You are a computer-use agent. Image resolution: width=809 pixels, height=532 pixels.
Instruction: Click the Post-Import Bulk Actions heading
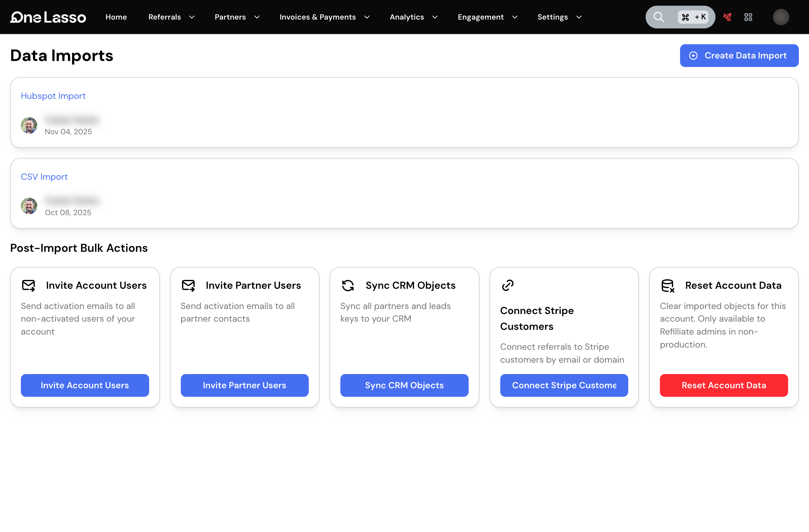point(79,248)
